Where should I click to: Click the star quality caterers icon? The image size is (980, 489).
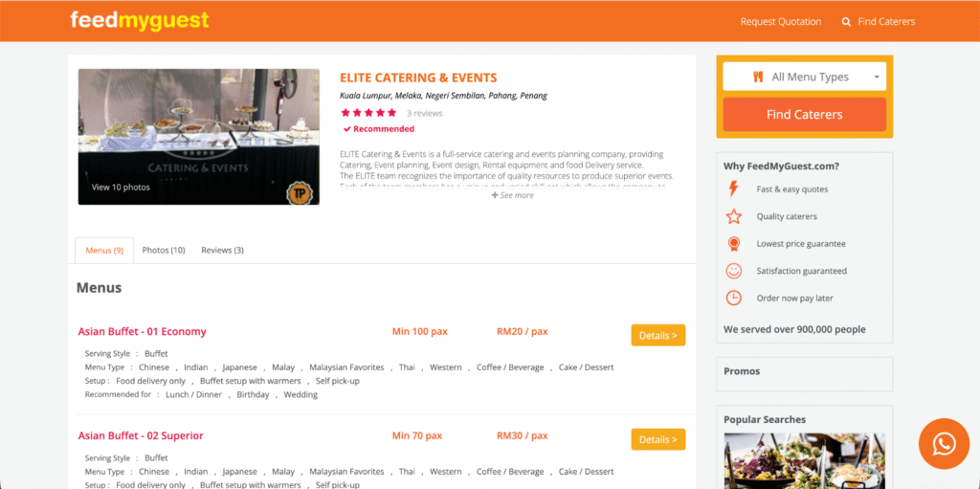click(x=734, y=216)
